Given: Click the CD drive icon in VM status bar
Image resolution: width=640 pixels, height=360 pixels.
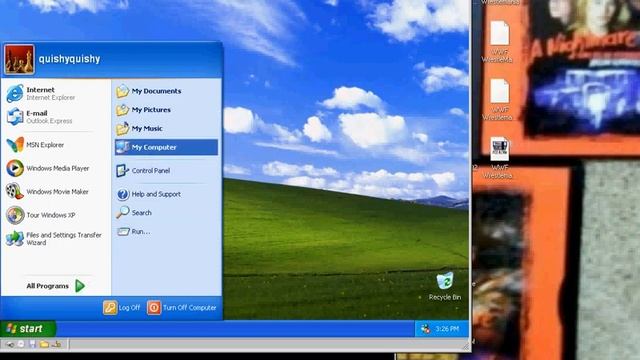Looking at the screenshot, I should point(21,344).
